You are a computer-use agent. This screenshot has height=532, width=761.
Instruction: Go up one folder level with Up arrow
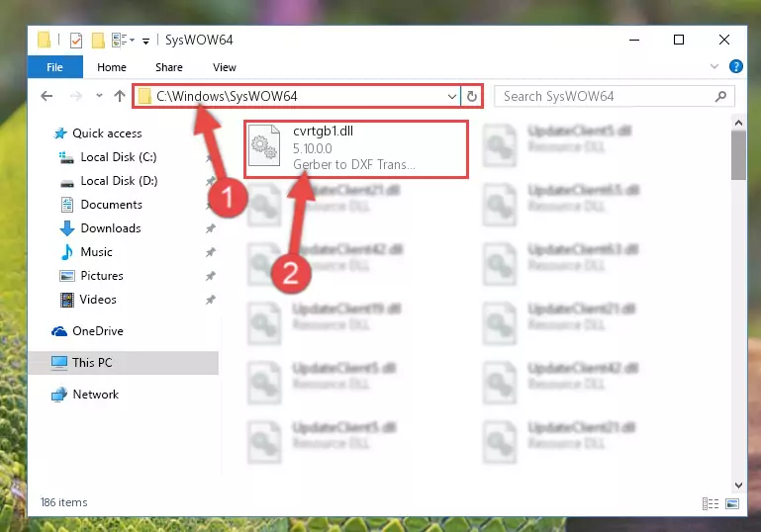click(120, 96)
